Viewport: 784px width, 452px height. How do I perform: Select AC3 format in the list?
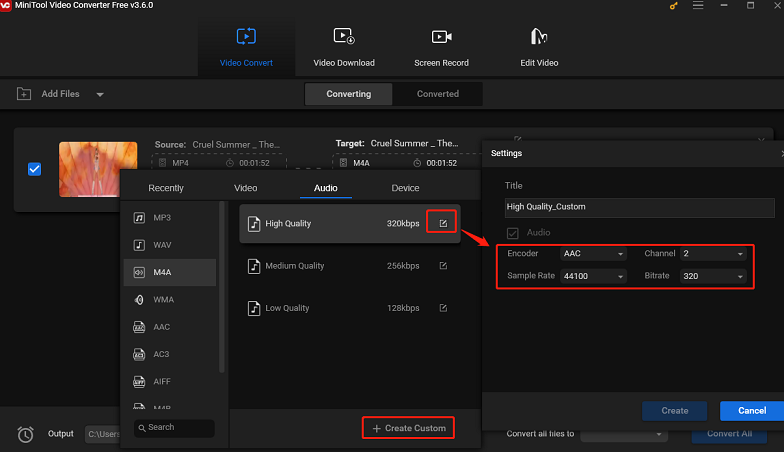(170, 354)
